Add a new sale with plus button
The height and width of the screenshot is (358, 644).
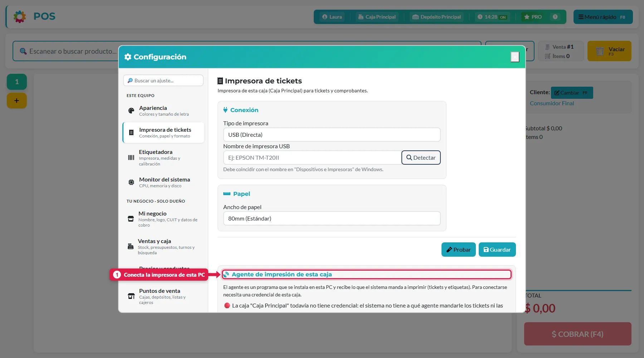17,101
